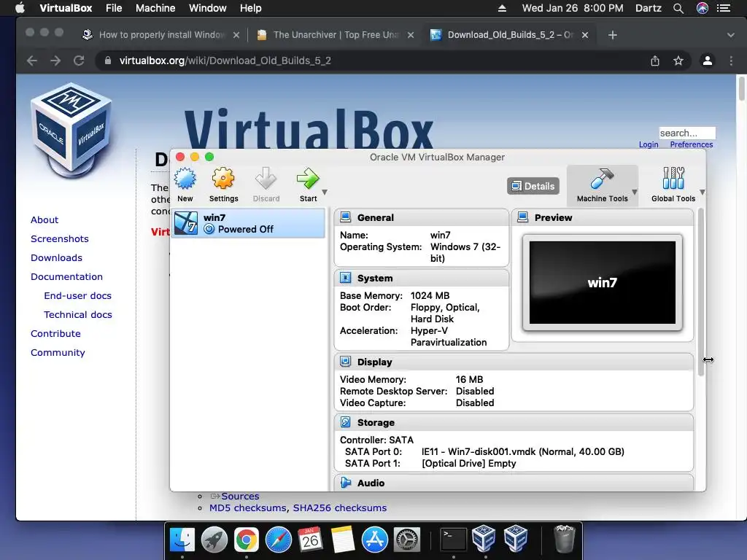Click the Details button
The width and height of the screenshot is (747, 560).
[533, 186]
